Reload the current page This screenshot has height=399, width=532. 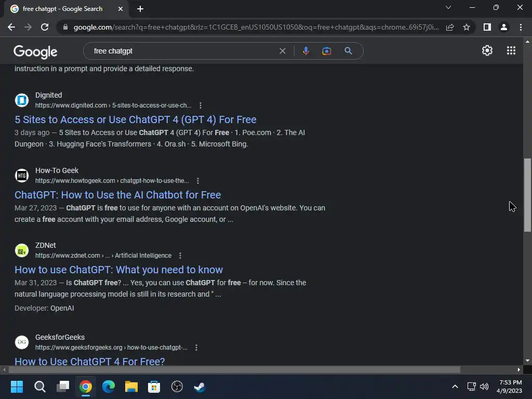[45, 27]
